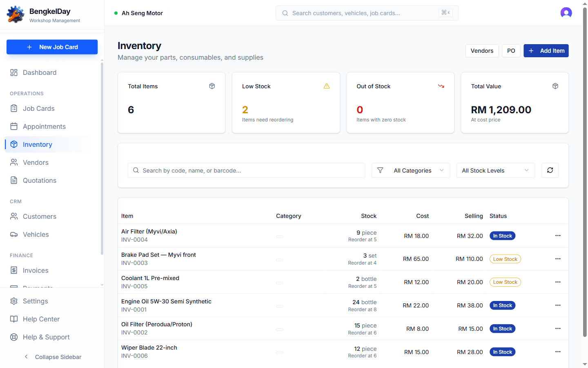Click item code INV-0004
Screen dimensions: 588x368
[134, 240]
